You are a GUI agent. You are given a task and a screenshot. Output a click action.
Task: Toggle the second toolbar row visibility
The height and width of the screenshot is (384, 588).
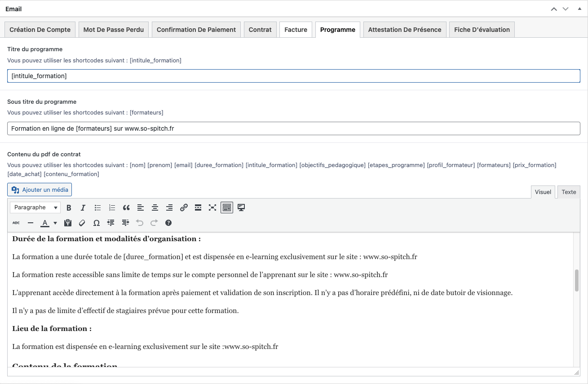pyautogui.click(x=227, y=207)
